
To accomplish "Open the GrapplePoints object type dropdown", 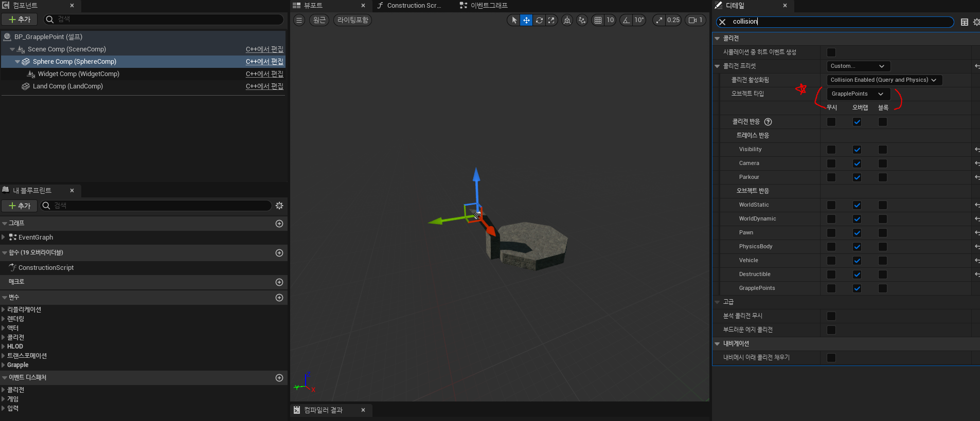I will (858, 94).
